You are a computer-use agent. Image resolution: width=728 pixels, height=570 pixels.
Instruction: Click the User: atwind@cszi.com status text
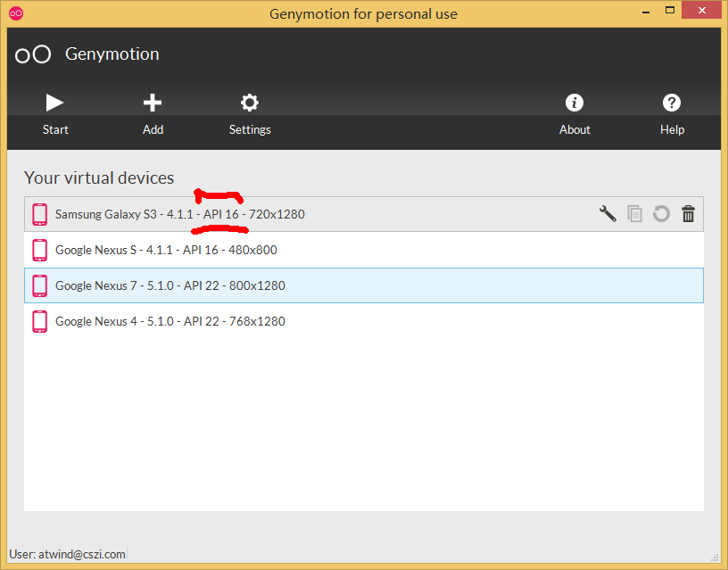pyautogui.click(x=67, y=554)
